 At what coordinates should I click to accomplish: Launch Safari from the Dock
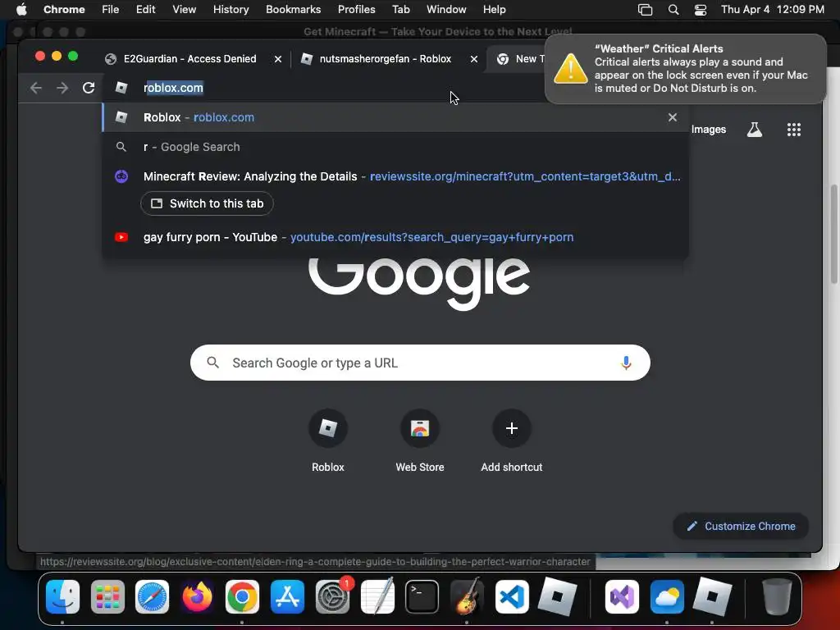click(x=152, y=596)
